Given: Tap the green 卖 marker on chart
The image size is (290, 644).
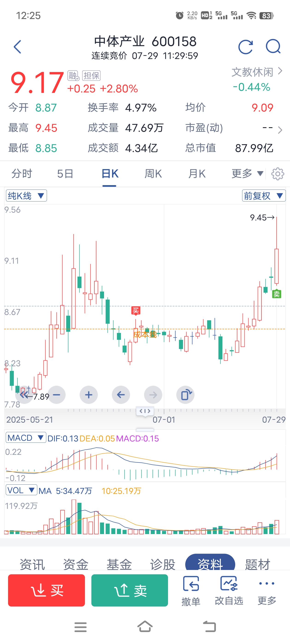Looking at the screenshot, I should [276, 294].
